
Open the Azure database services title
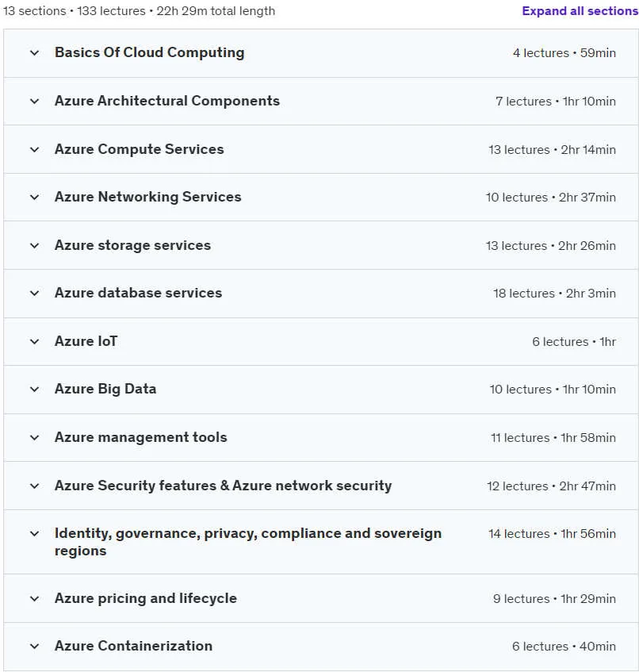pyautogui.click(x=138, y=293)
